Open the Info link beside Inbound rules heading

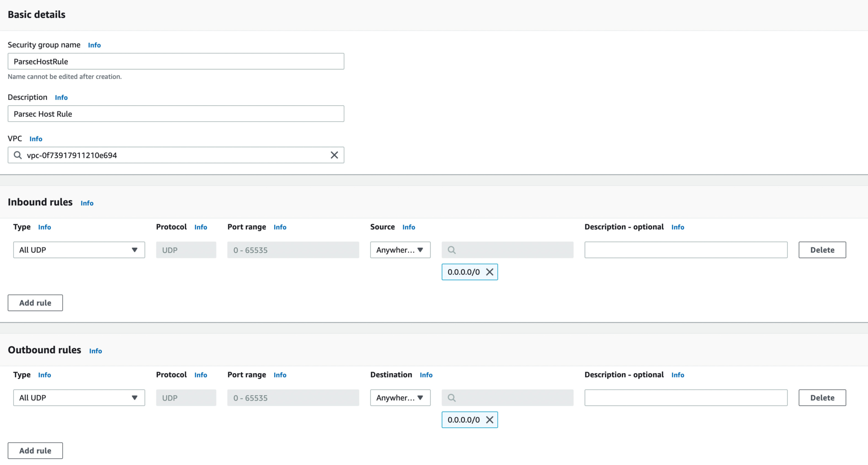point(87,203)
